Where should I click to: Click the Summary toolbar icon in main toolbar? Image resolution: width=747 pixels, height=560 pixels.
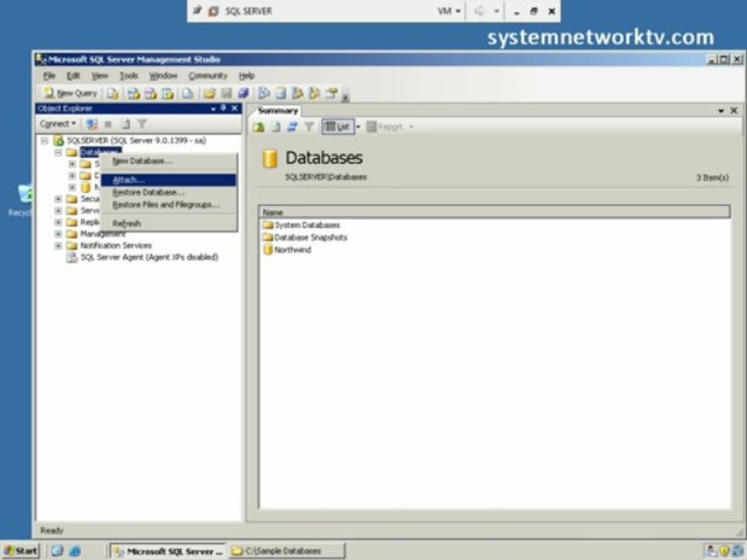(281, 93)
